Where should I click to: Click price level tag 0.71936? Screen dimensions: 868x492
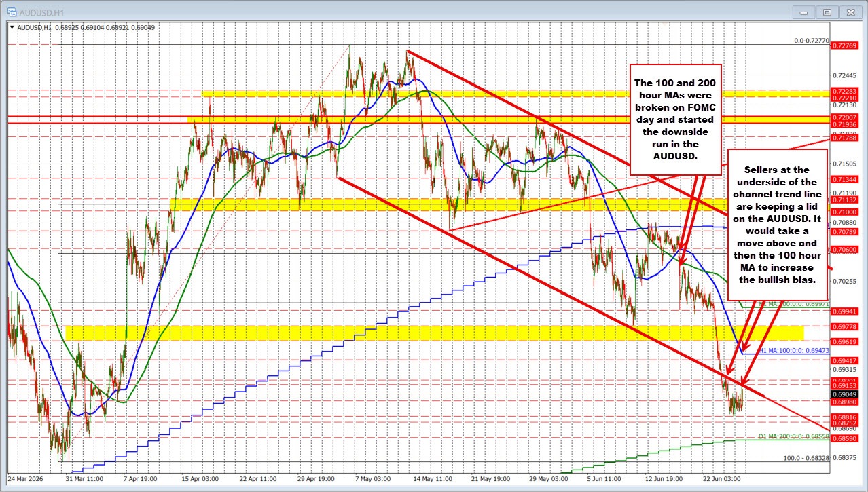pyautogui.click(x=844, y=124)
